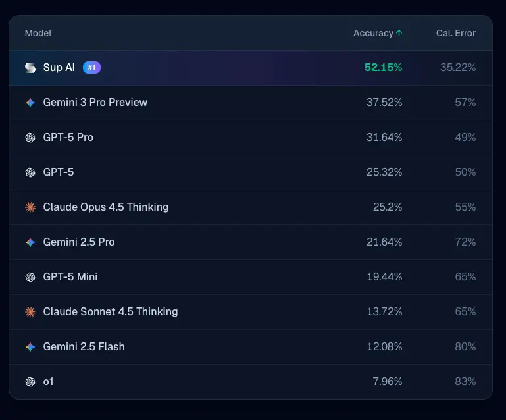Select the o1 model name
The image size is (506, 420).
coord(49,382)
